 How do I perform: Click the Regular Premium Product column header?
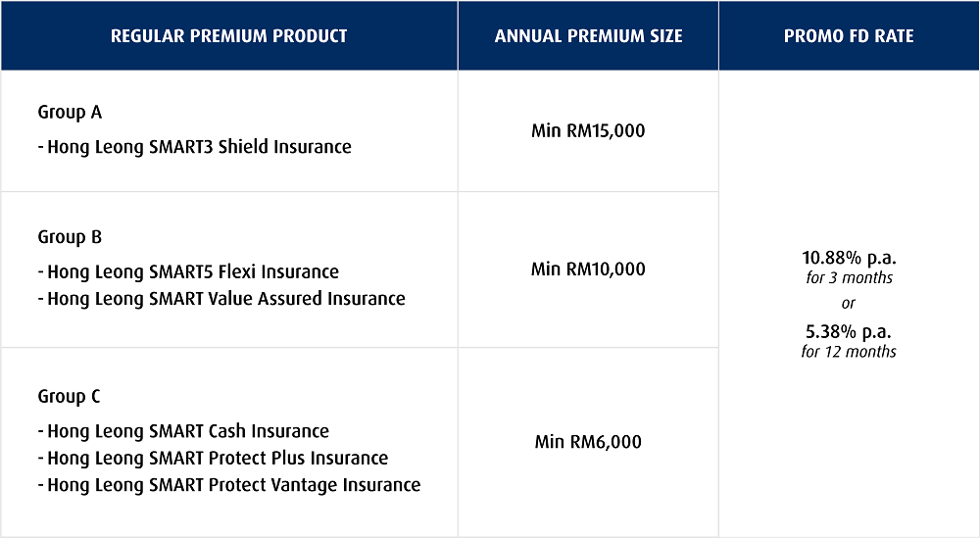(x=228, y=35)
